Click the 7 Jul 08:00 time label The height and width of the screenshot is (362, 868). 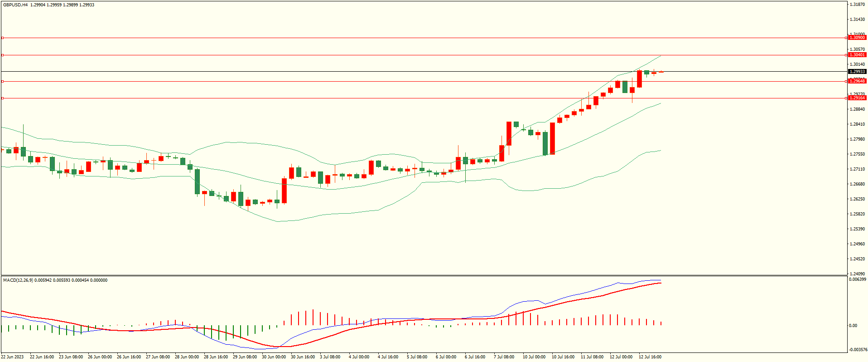click(504, 357)
